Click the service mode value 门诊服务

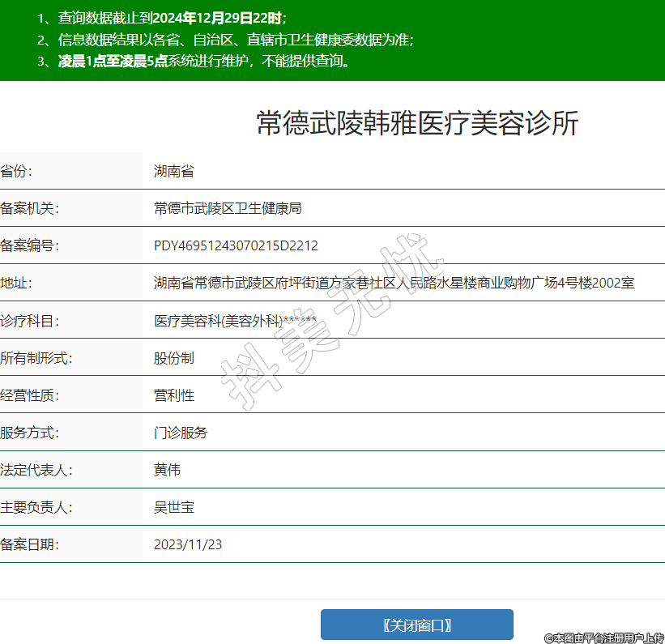pyautogui.click(x=181, y=433)
